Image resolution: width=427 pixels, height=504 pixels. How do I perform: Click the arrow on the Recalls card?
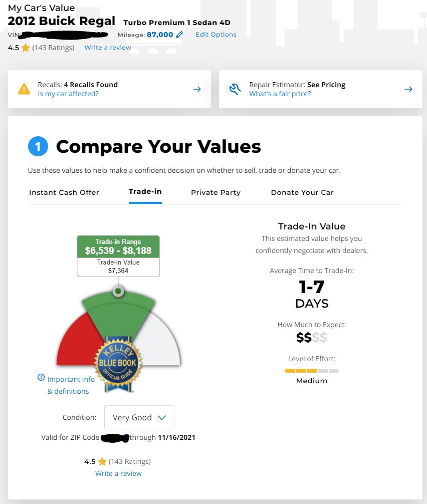click(197, 89)
